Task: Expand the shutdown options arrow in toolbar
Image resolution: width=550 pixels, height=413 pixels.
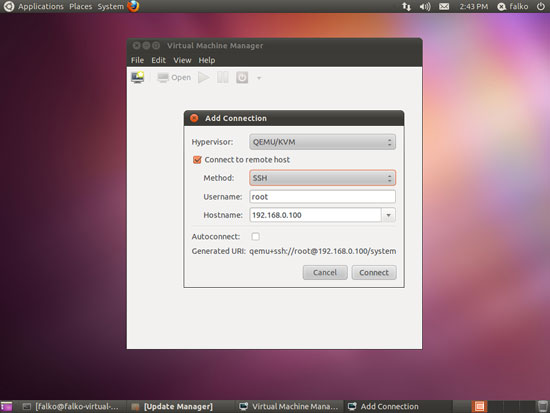Action: point(259,78)
